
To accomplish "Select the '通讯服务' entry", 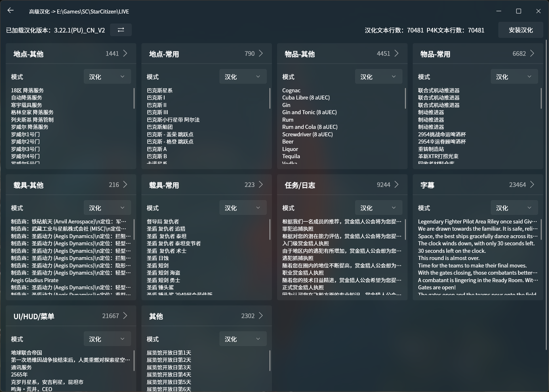I will pos(21,367).
